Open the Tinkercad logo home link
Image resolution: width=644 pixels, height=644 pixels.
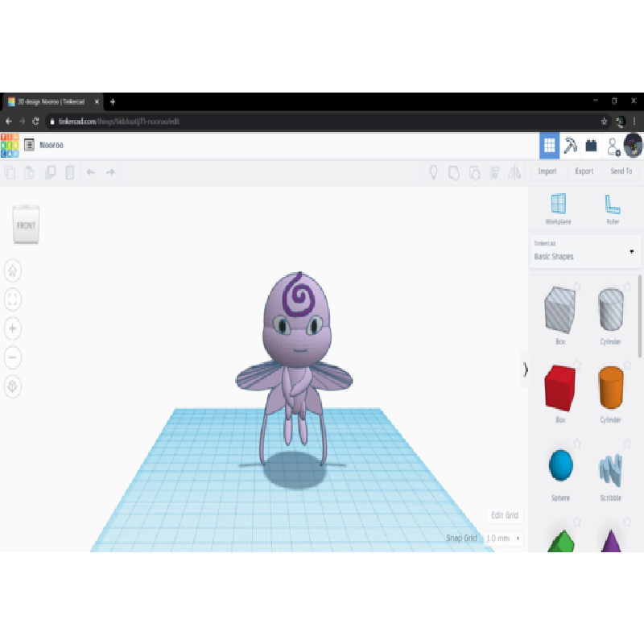[10, 146]
